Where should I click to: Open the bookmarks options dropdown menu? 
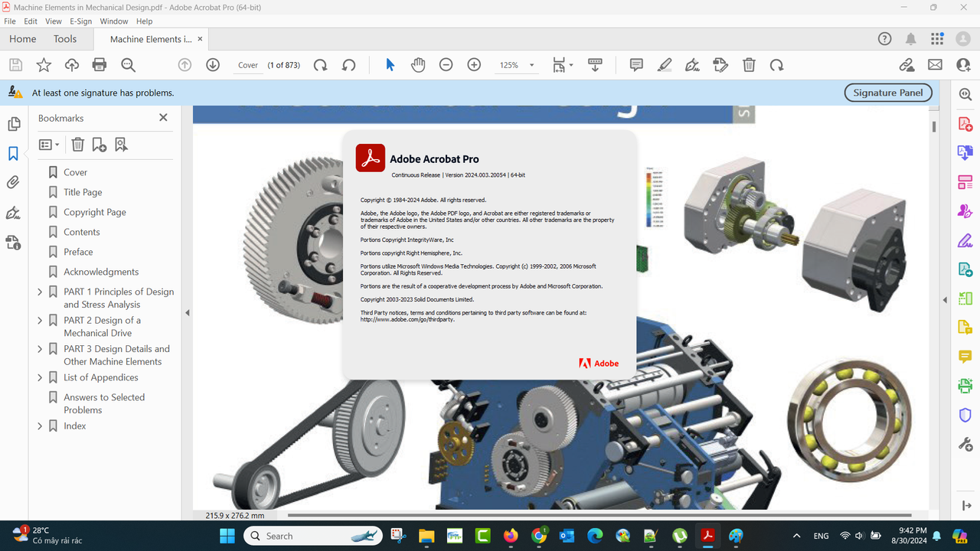pyautogui.click(x=49, y=145)
